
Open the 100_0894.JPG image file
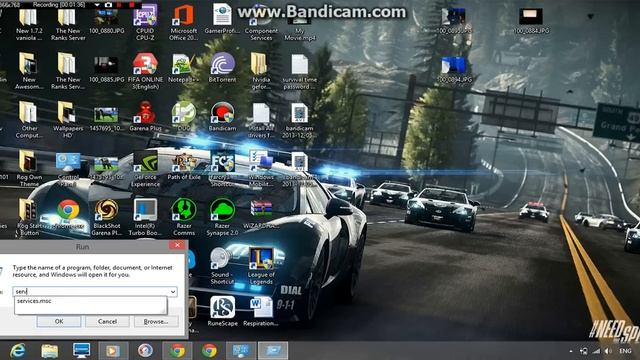[x=454, y=69]
